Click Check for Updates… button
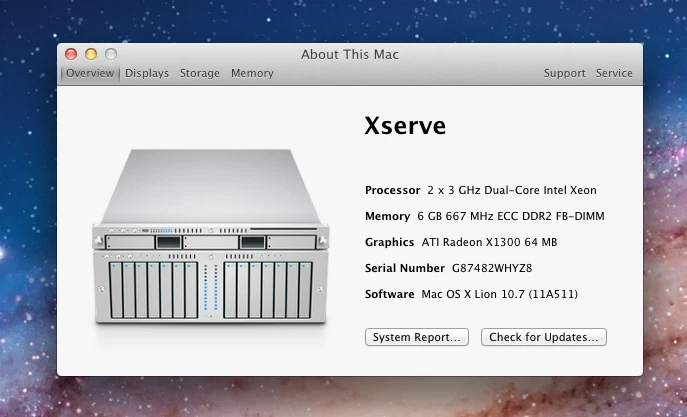 pyautogui.click(x=544, y=337)
